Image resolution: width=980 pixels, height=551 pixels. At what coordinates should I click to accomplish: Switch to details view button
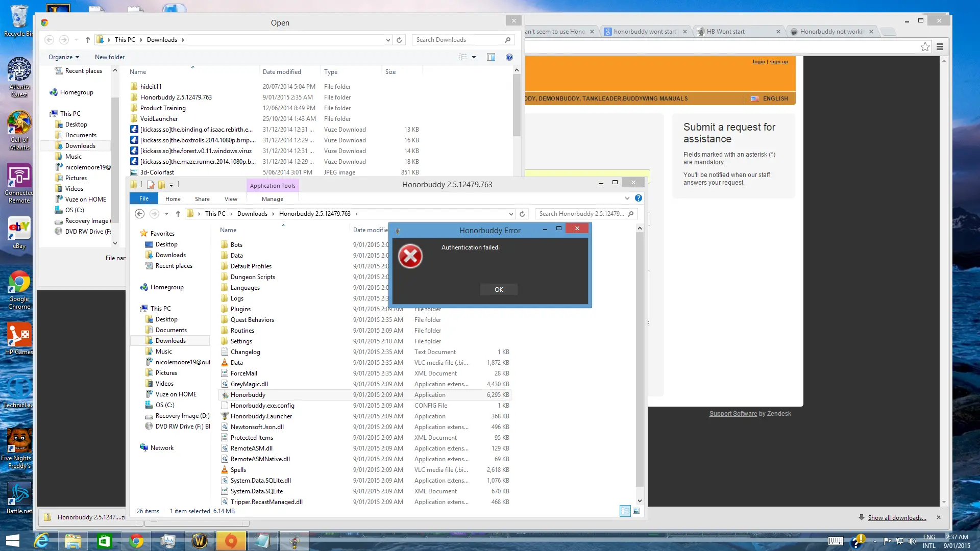(x=625, y=511)
